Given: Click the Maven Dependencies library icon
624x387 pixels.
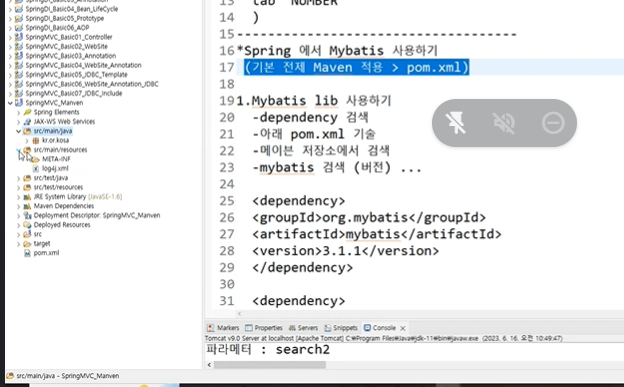Looking at the screenshot, I should (x=27, y=206).
